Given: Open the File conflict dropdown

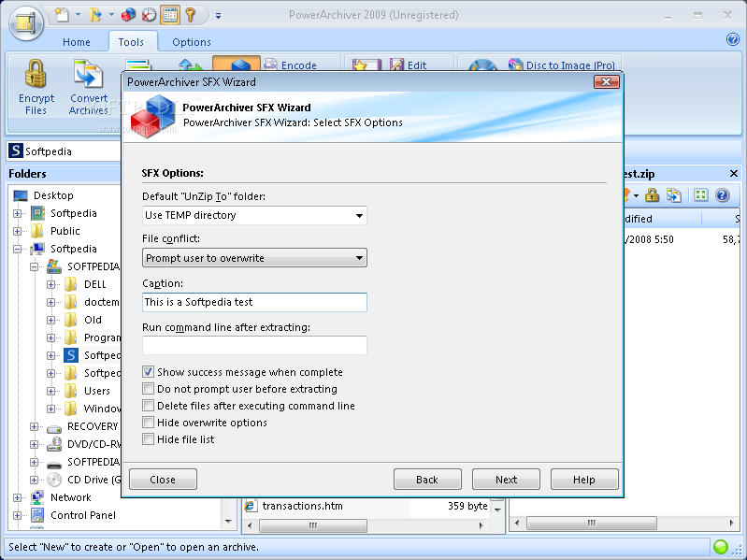Looking at the screenshot, I should pos(359,258).
